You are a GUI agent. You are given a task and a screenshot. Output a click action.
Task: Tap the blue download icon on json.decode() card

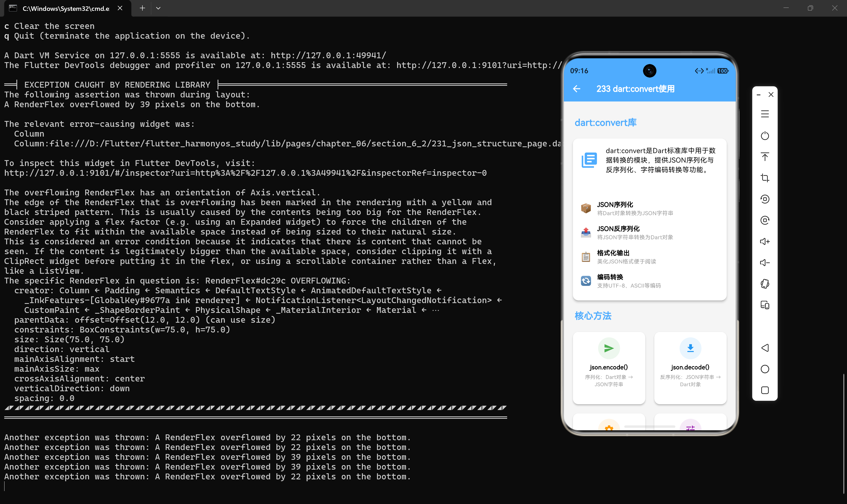coord(690,348)
